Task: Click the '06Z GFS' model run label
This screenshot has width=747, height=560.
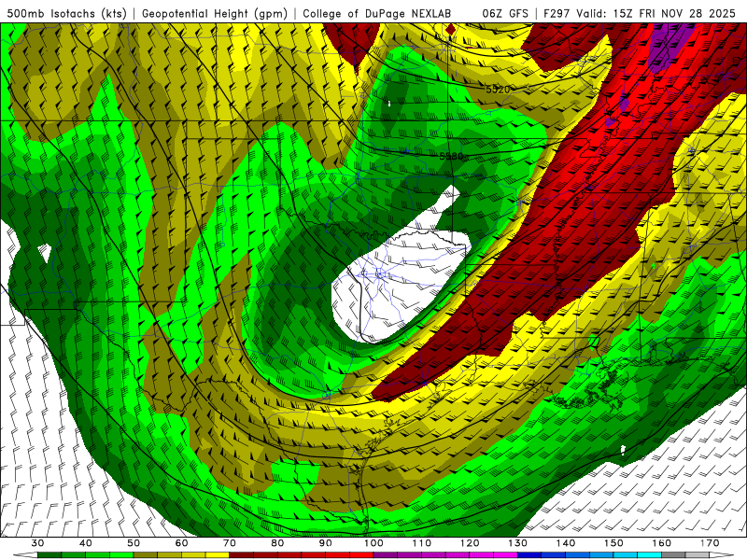Action: pyautogui.click(x=505, y=13)
